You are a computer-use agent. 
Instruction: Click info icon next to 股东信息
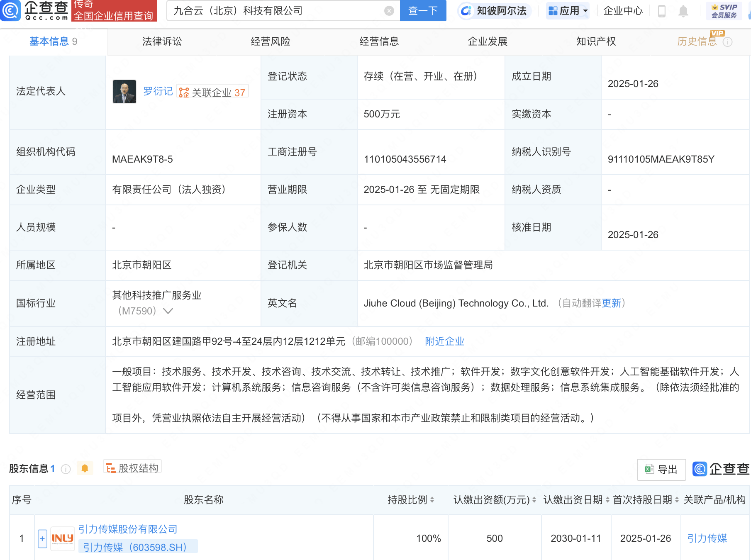click(x=66, y=469)
